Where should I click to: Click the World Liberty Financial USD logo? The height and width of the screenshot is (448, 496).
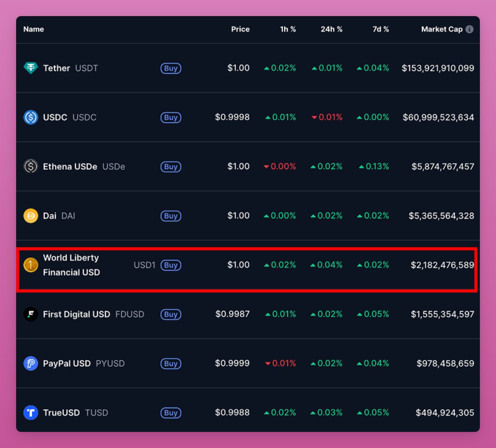click(31, 265)
